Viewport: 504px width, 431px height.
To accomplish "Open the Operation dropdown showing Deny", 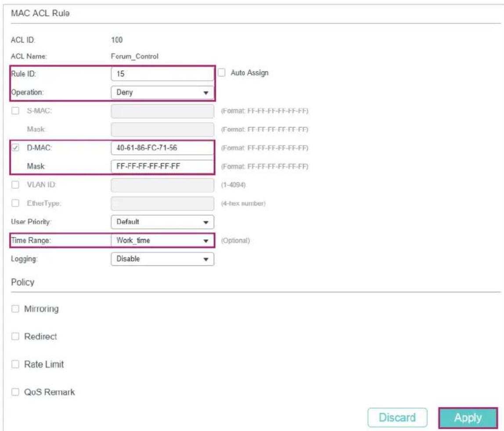I will (162, 93).
